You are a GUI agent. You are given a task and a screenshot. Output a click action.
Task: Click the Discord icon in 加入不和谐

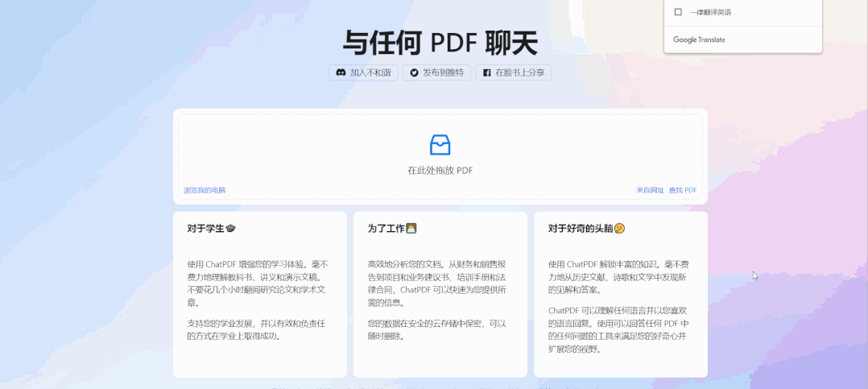[x=341, y=72]
